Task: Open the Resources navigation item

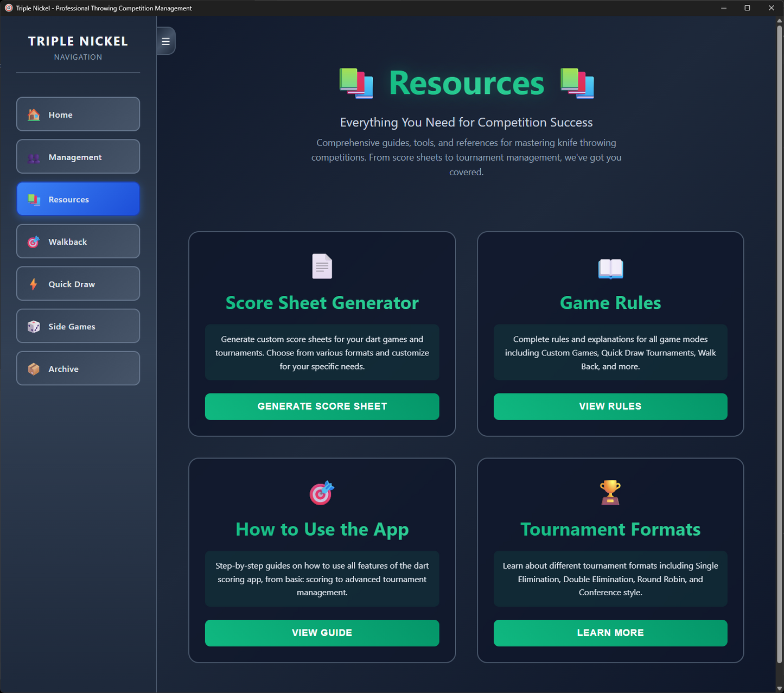Action: tap(78, 199)
